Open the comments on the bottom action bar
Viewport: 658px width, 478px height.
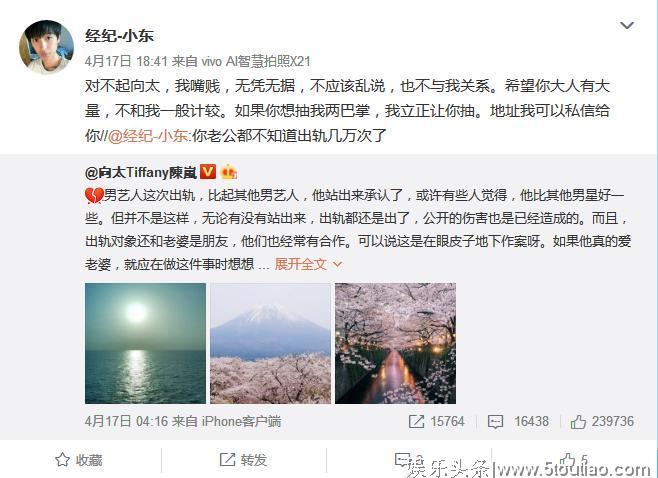(407, 460)
